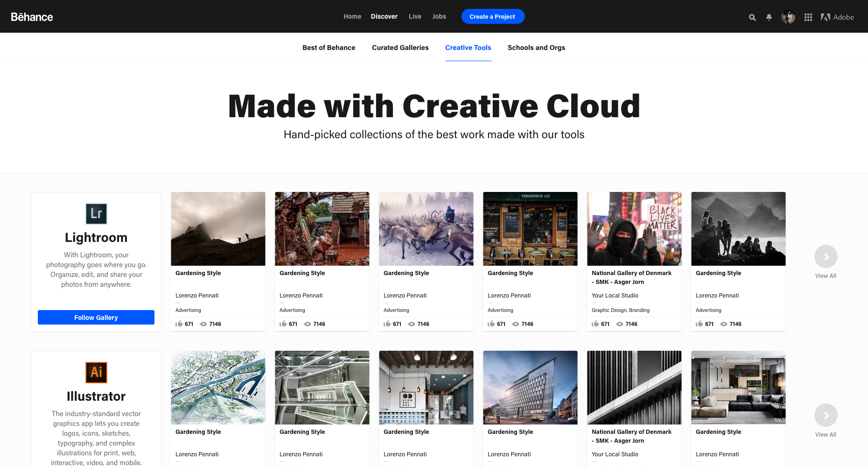
Task: Open Gardening Style title under hikers photo
Action: (x=198, y=273)
